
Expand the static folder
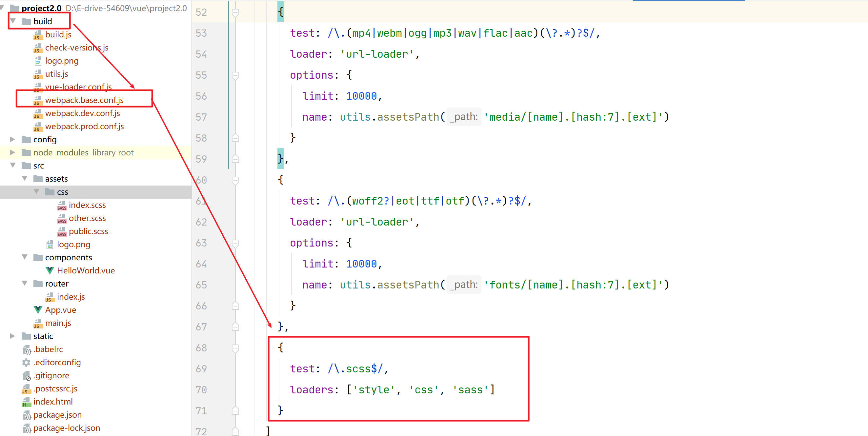[x=12, y=336]
